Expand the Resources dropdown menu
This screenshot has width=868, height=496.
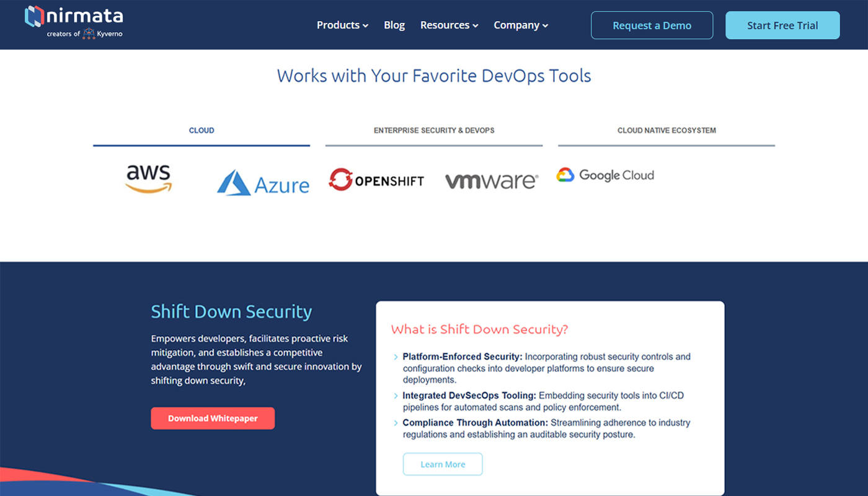[449, 25]
